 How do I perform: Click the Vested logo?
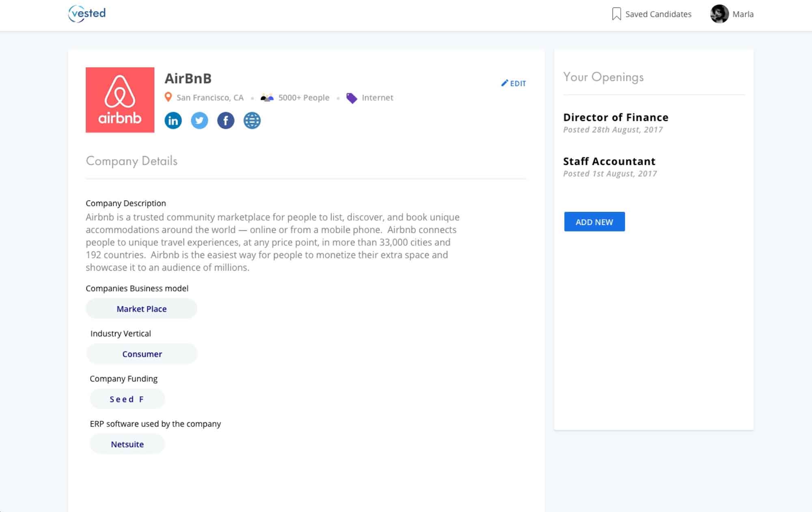point(87,13)
